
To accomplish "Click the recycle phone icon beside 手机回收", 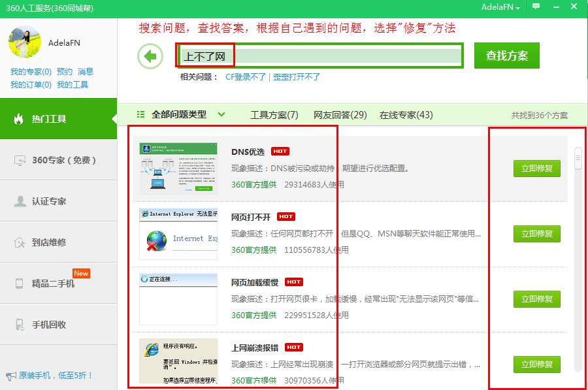I will (x=20, y=325).
